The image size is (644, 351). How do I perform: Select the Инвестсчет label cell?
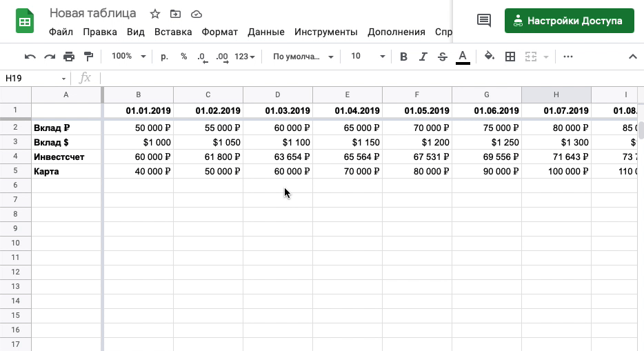tap(66, 157)
